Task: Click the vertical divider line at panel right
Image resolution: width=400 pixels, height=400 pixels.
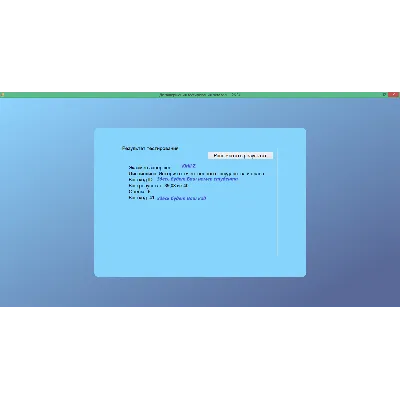Action: click(277, 202)
